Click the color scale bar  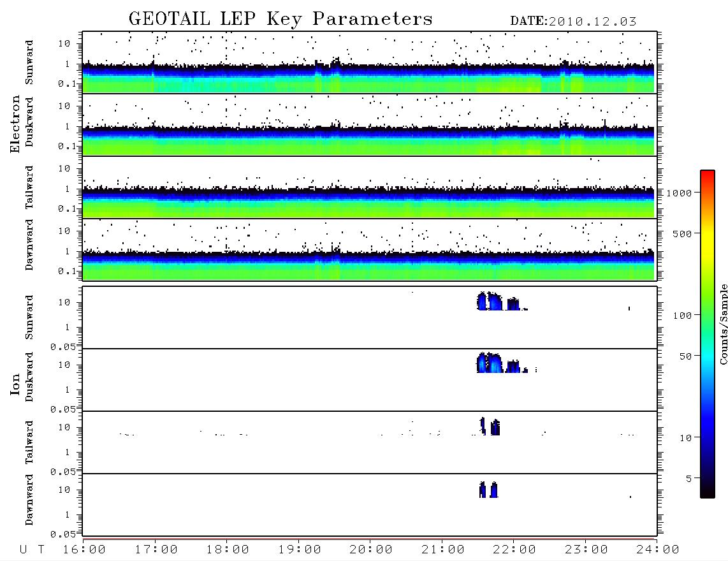(x=707, y=334)
